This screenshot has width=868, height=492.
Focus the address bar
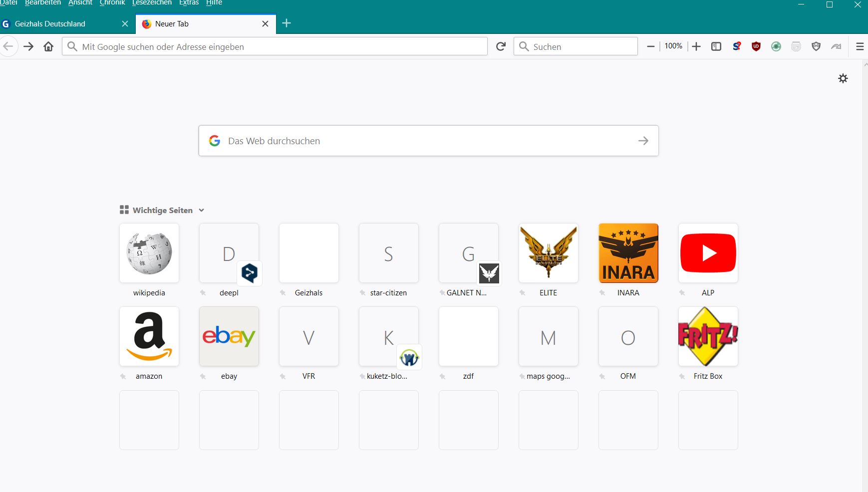[275, 46]
